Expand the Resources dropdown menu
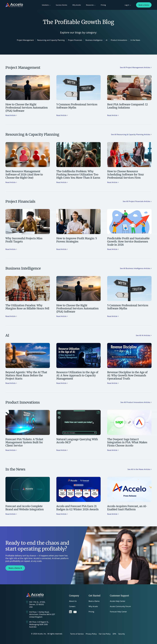This screenshot has height=644, width=157. 91,5
